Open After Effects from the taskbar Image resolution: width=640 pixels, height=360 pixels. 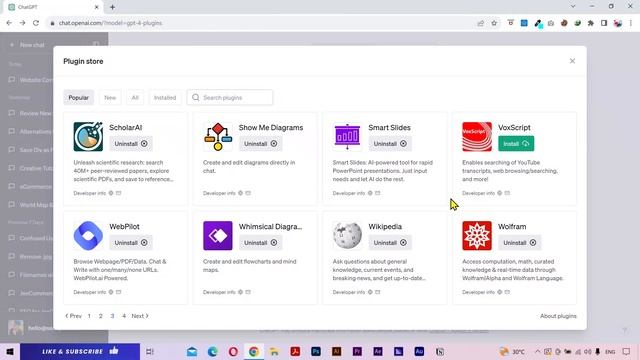(378, 351)
